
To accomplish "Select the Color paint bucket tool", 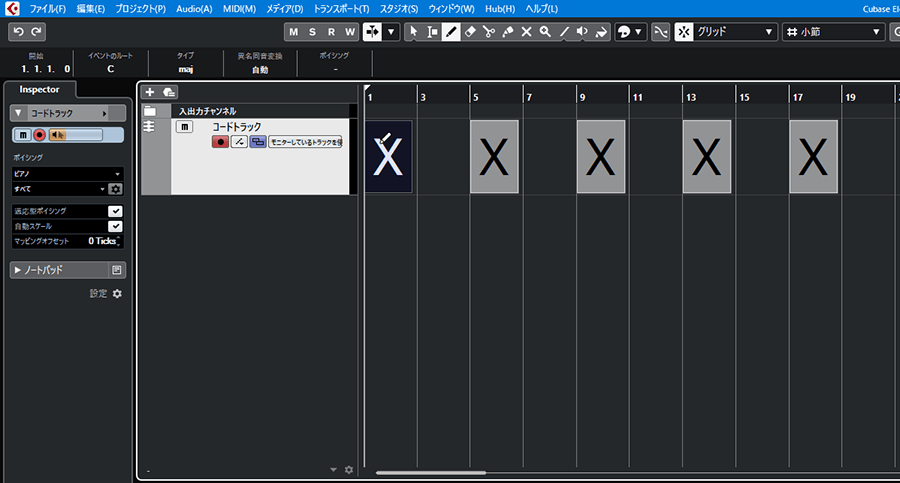I will [601, 32].
